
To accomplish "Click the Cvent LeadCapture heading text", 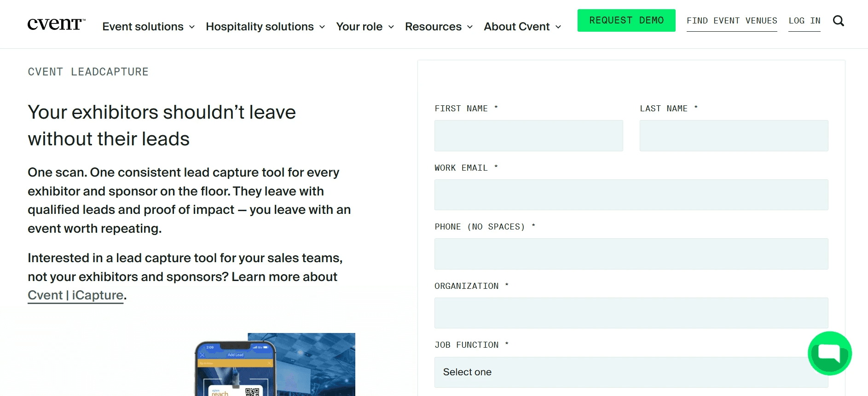I will pyautogui.click(x=88, y=72).
